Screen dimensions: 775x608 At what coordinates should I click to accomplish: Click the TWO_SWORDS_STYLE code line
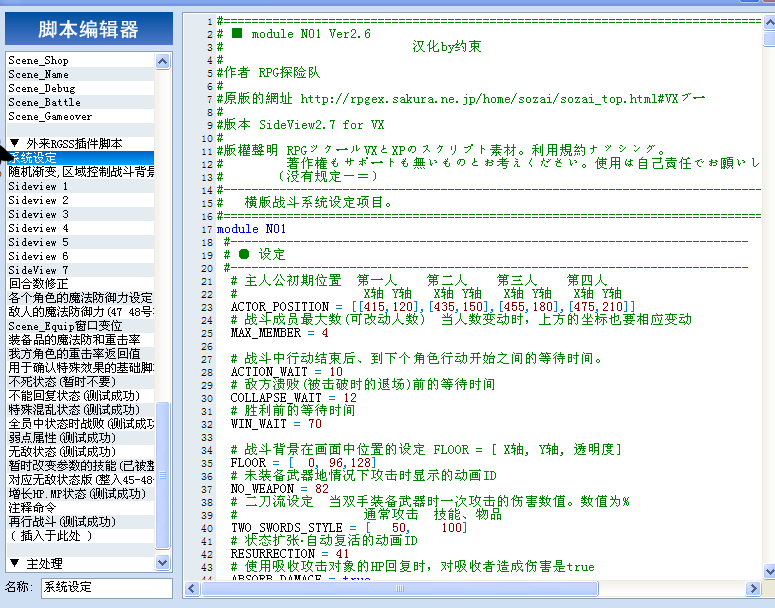pos(349,527)
